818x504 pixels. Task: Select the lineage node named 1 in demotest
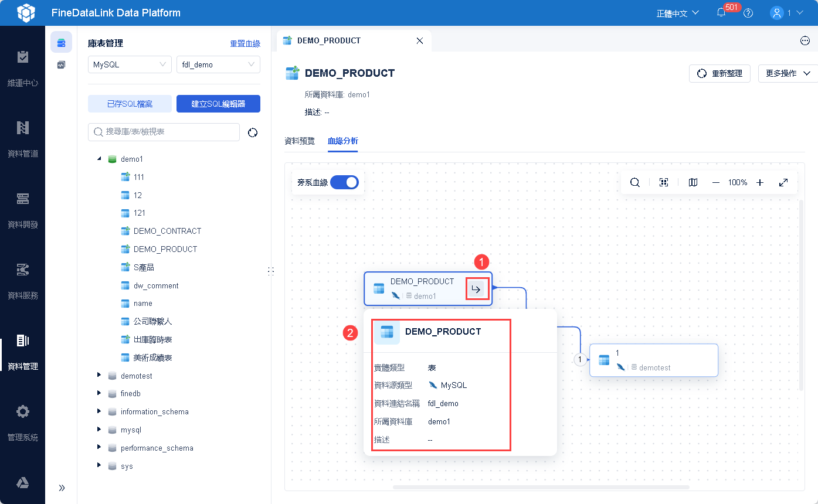click(x=654, y=360)
